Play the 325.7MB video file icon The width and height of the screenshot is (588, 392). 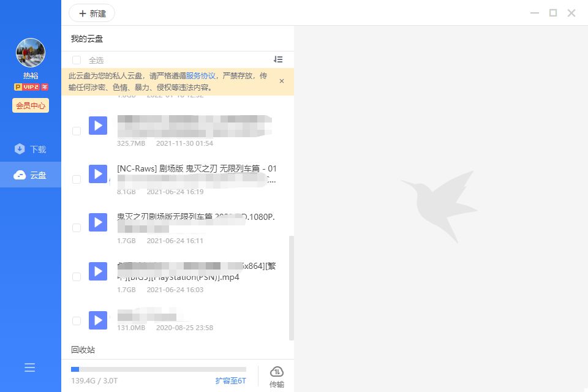click(x=98, y=126)
